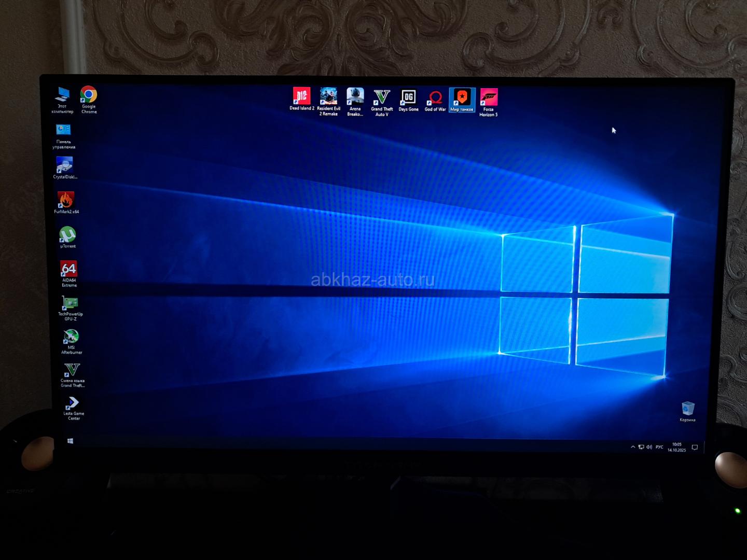The width and height of the screenshot is (747, 560).
Task: Click the РУС language indicator
Action: (659, 447)
